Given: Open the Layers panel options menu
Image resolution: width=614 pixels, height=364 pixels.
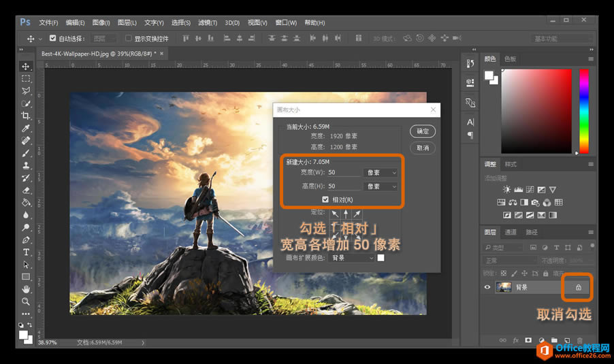Looking at the screenshot, I should tap(590, 232).
